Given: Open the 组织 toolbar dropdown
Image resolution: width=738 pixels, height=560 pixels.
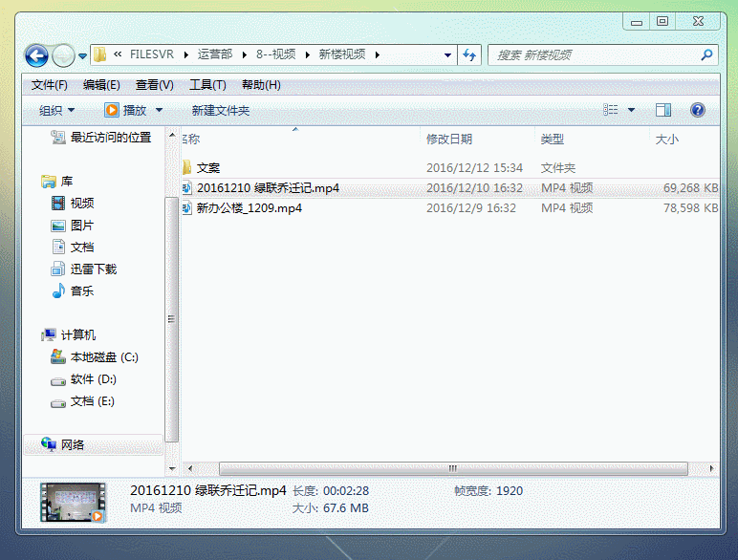Looking at the screenshot, I should [56, 111].
